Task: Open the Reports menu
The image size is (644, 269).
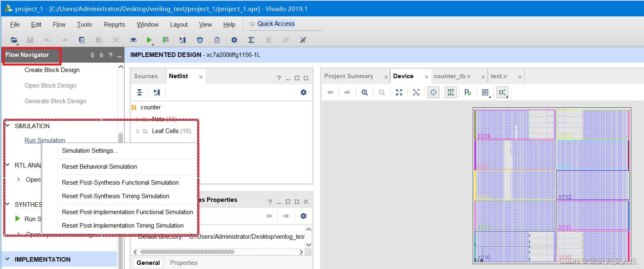Action: (114, 25)
